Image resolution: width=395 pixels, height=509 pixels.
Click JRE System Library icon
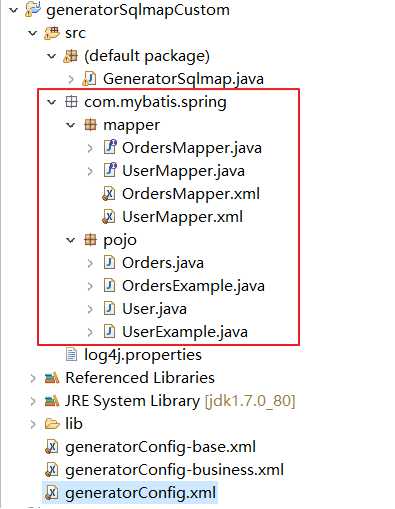[x=52, y=401]
